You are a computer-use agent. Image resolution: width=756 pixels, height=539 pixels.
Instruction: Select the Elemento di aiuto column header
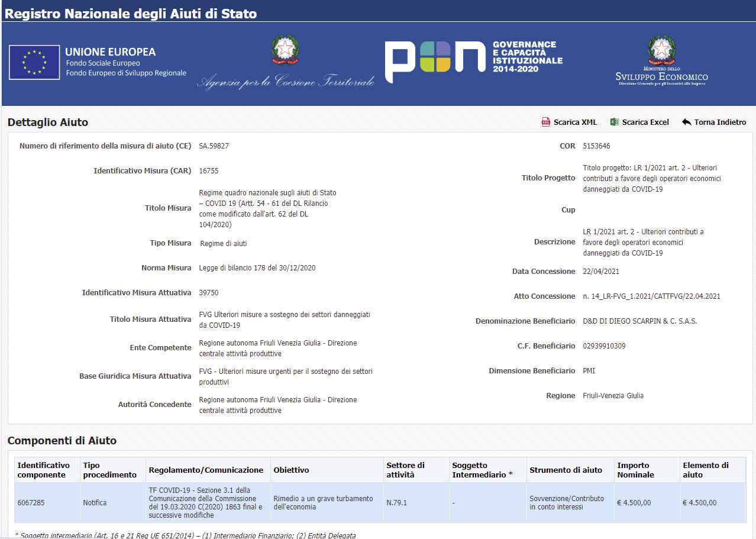coord(713,470)
